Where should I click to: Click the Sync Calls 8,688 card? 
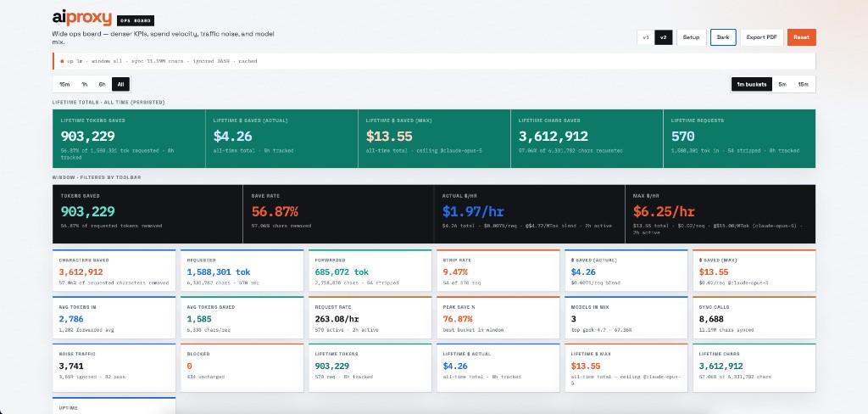754,317
